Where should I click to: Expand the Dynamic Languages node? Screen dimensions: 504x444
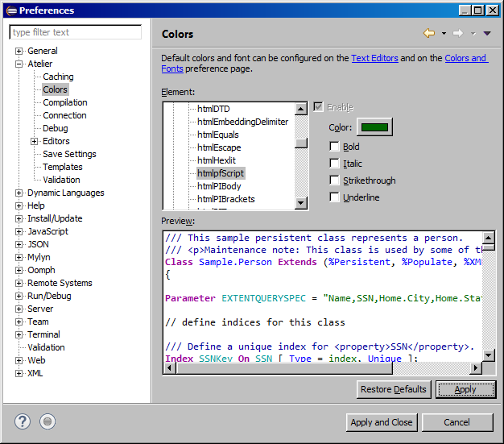pos(19,193)
